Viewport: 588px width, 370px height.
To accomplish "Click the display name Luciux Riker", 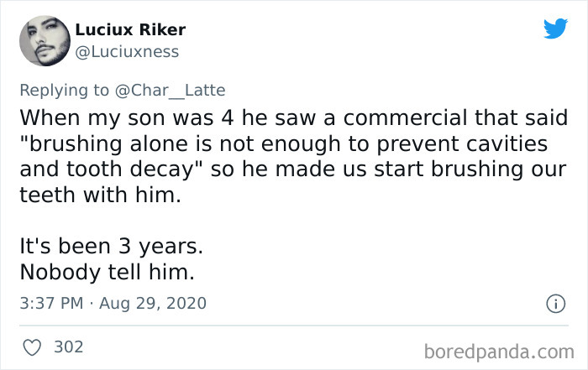I will click(x=130, y=30).
